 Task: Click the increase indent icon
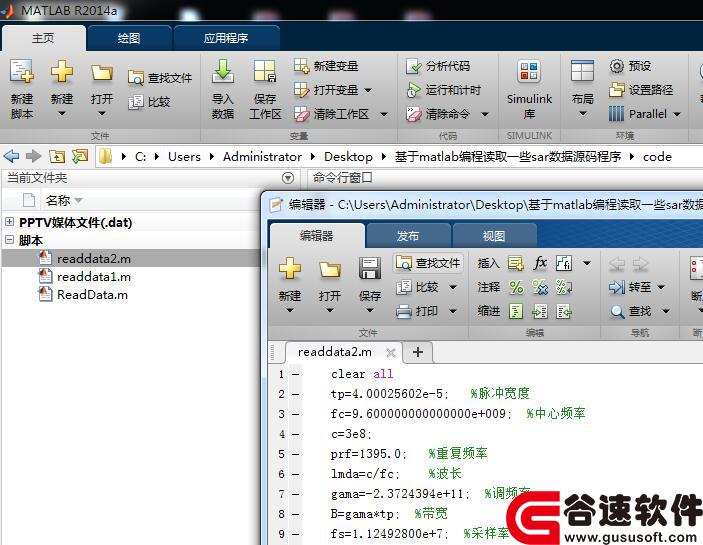[540, 311]
